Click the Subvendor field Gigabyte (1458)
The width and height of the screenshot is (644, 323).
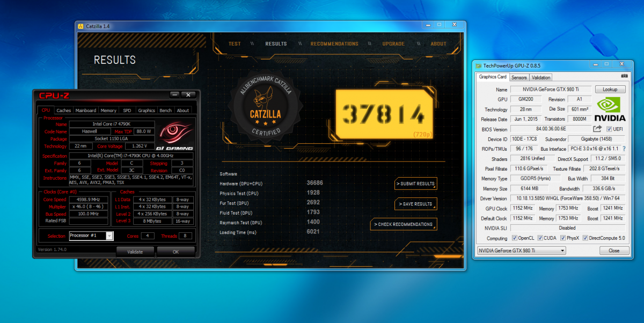596,139
